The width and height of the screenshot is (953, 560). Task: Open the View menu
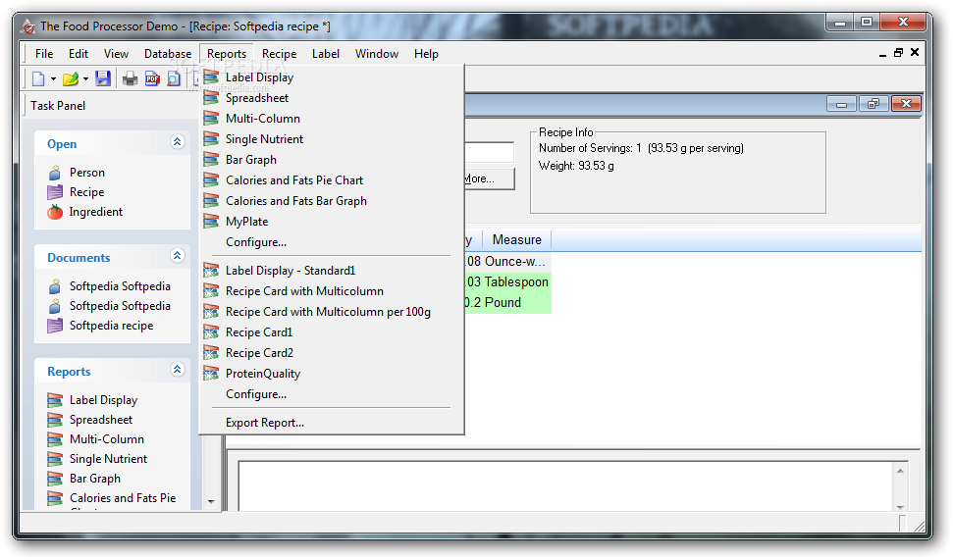click(x=116, y=54)
